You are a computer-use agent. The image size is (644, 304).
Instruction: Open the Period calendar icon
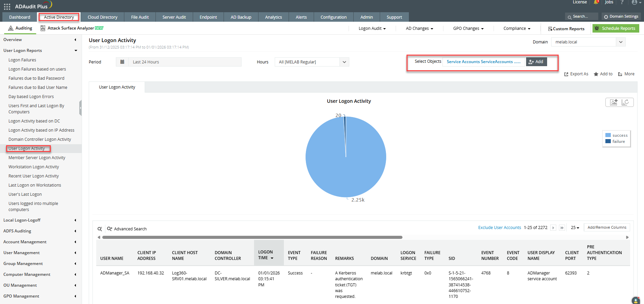coord(122,62)
